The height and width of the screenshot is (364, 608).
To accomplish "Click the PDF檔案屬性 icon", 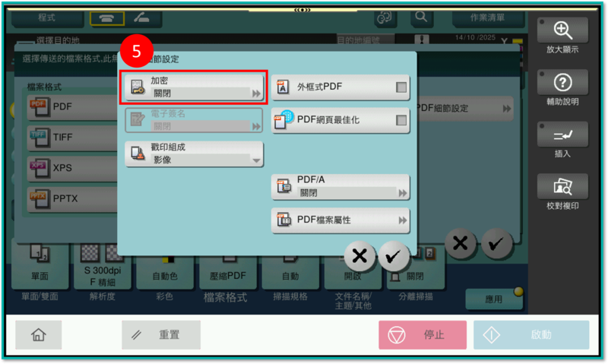I will (x=283, y=220).
